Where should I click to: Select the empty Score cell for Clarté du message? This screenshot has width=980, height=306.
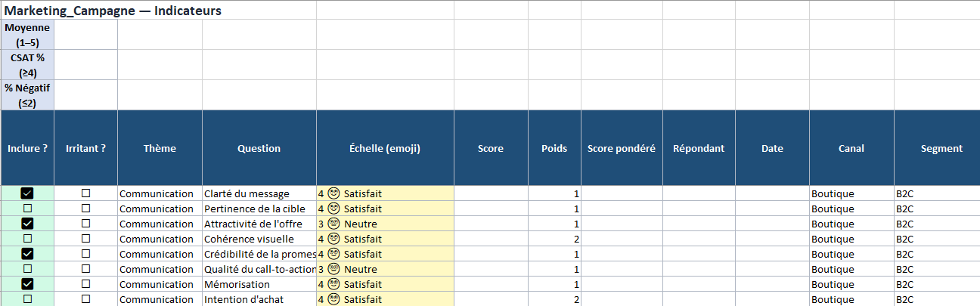(x=491, y=193)
